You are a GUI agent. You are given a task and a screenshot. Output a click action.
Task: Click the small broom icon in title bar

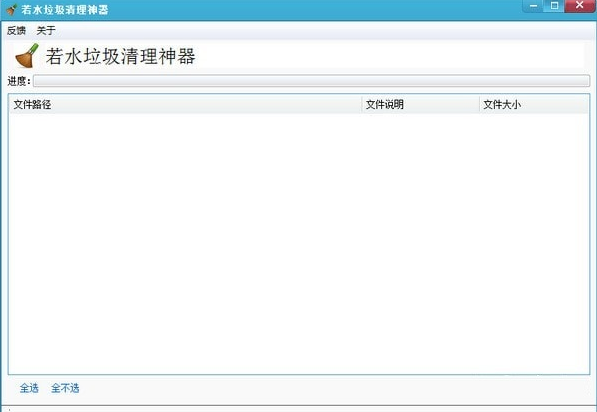tap(12, 10)
